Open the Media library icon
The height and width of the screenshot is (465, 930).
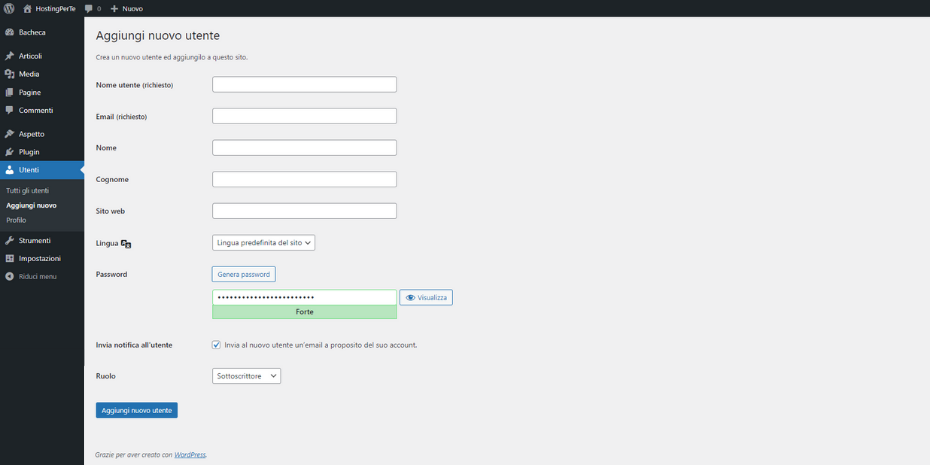(x=9, y=74)
